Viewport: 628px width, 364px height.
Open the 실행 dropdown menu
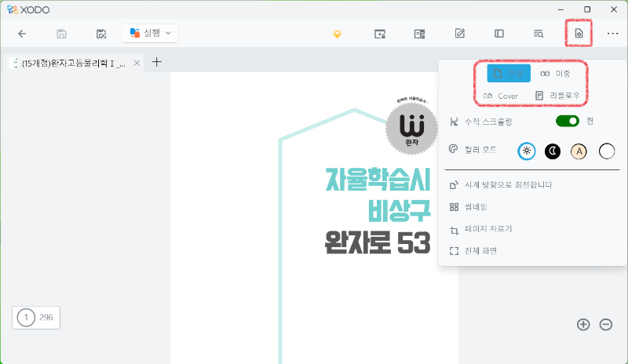tap(150, 33)
